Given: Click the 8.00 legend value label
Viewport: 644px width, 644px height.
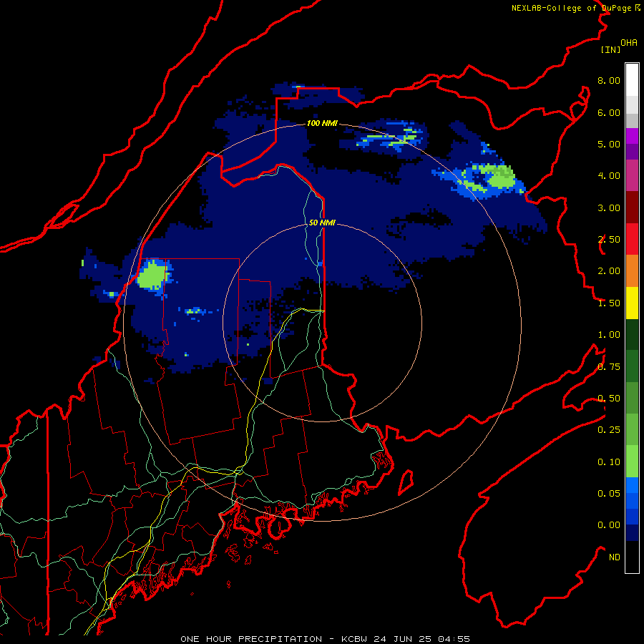Looking at the screenshot, I should [609, 80].
